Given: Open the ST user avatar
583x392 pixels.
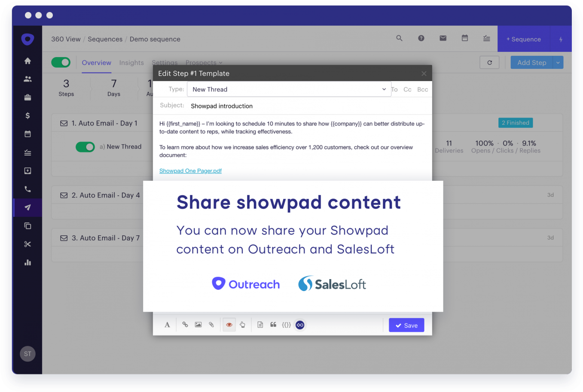Looking at the screenshot, I should tap(27, 354).
